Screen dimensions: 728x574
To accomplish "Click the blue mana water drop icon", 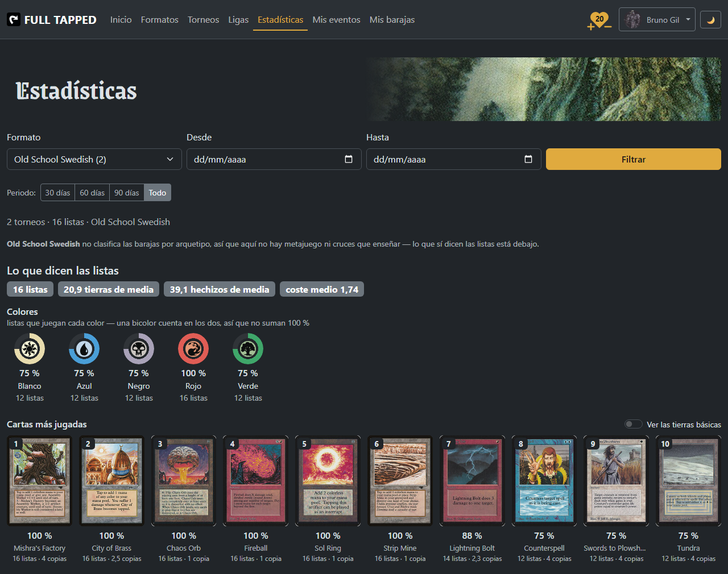I will pyautogui.click(x=84, y=348).
